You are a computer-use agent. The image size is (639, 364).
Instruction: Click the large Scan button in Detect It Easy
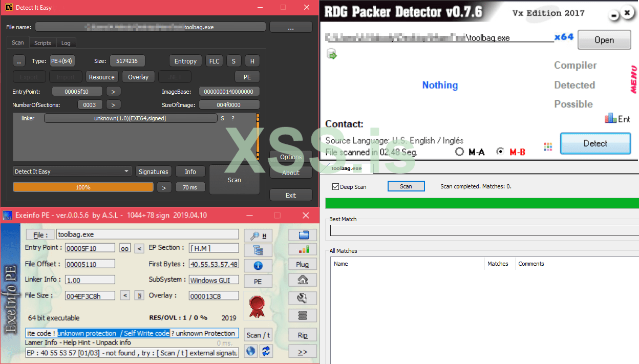coord(235,180)
